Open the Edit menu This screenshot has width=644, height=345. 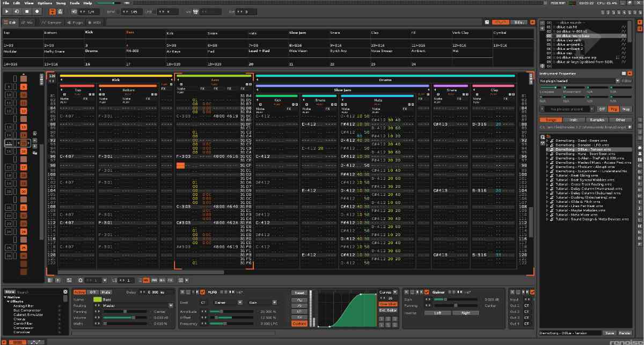point(17,3)
